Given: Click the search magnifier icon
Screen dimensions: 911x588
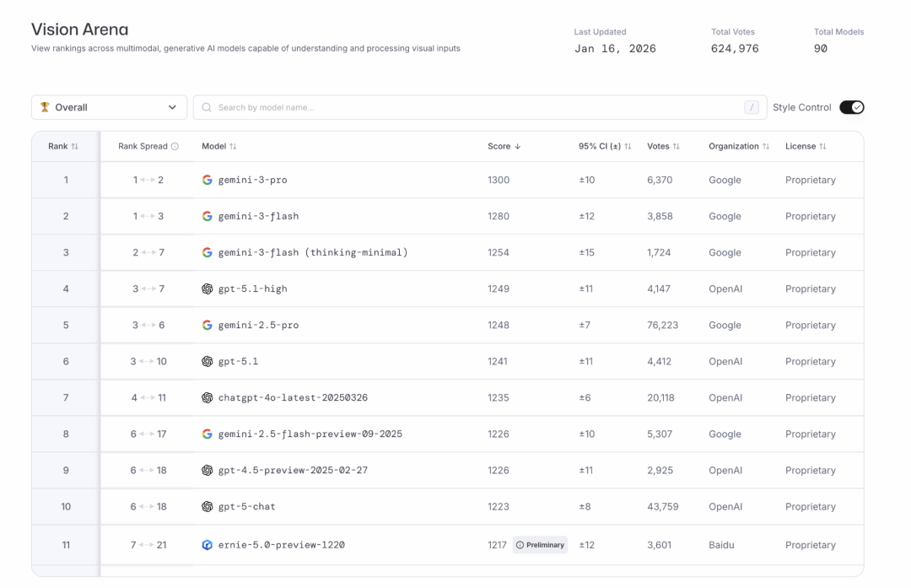Looking at the screenshot, I should (207, 107).
